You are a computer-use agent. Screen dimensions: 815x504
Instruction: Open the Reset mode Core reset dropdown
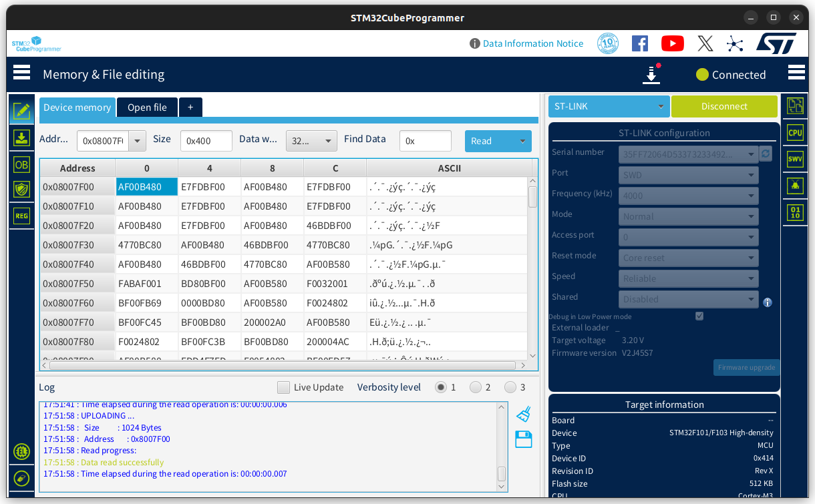click(x=688, y=258)
